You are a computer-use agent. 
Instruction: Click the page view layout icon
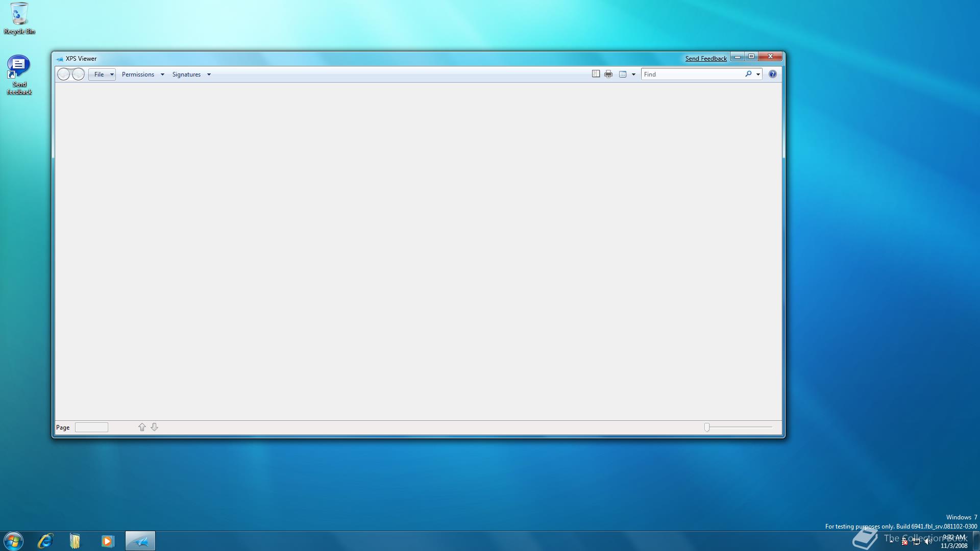(x=623, y=74)
